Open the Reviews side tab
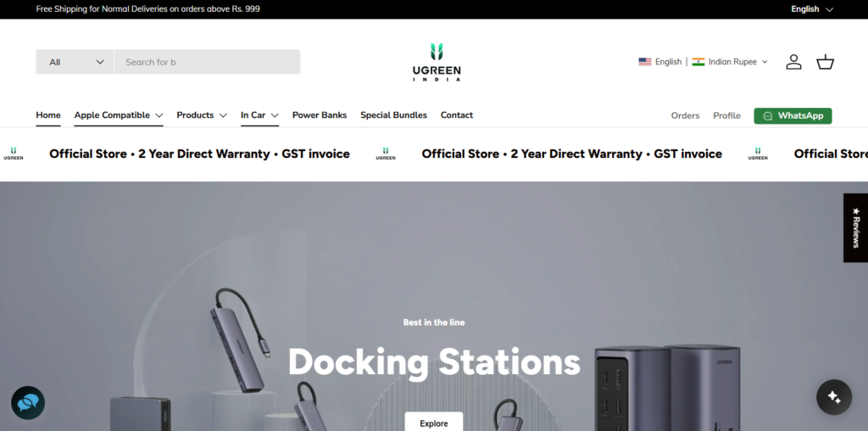The width and height of the screenshot is (868, 431). [855, 227]
